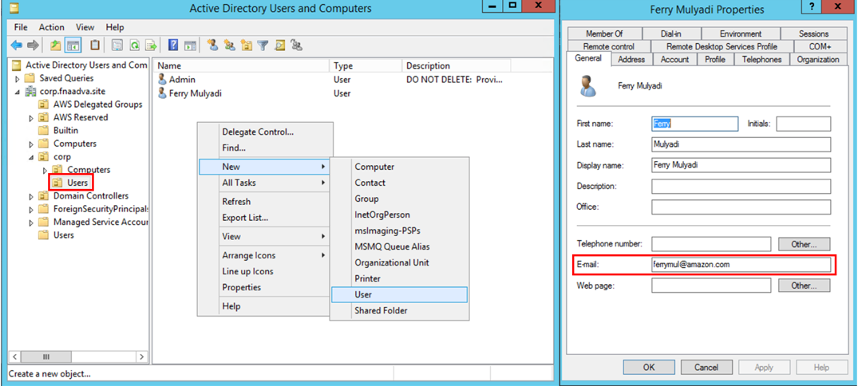Open the Dial-in tab

(671, 33)
